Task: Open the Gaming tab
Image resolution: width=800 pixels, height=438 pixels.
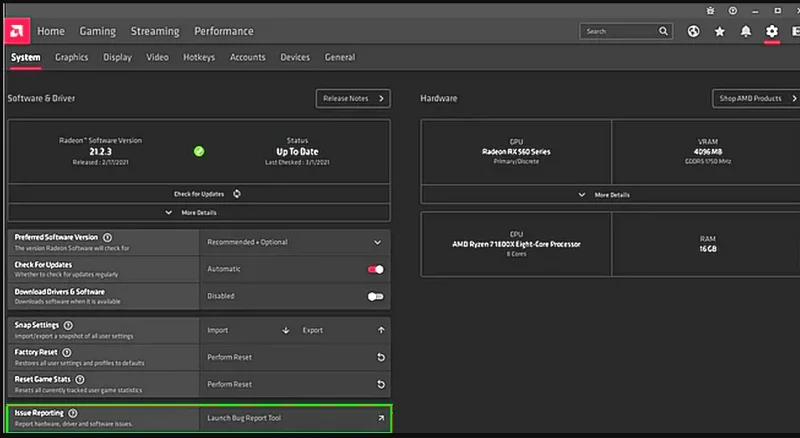Action: click(97, 31)
